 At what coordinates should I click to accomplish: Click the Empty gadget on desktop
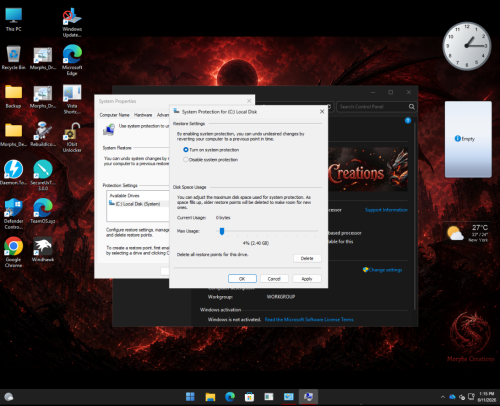coord(468,139)
